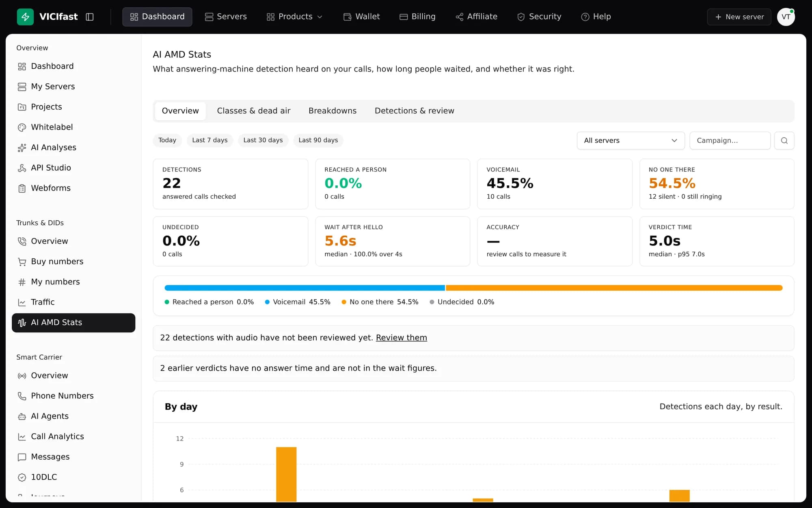812x508 pixels.
Task: Open the Help page
Action: pyautogui.click(x=596, y=17)
